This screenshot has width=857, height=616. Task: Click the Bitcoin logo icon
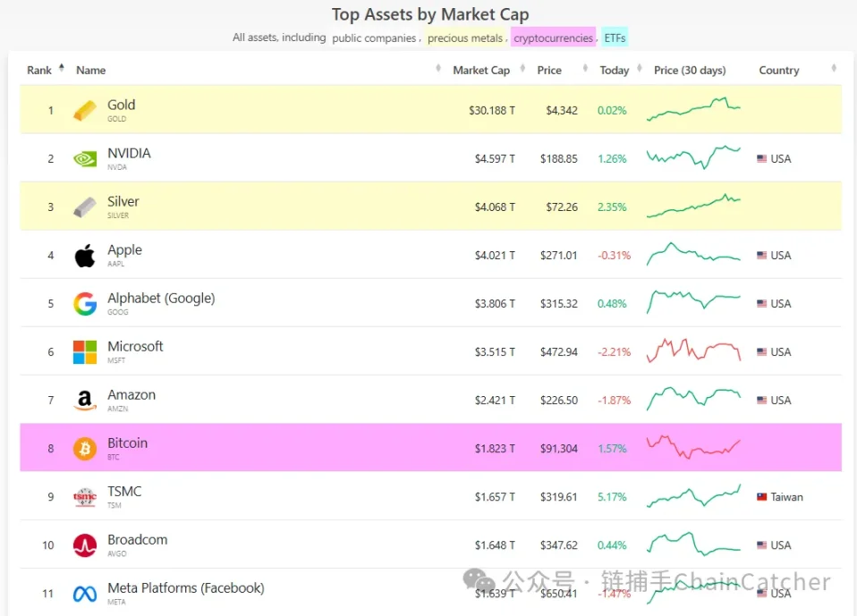click(x=85, y=449)
